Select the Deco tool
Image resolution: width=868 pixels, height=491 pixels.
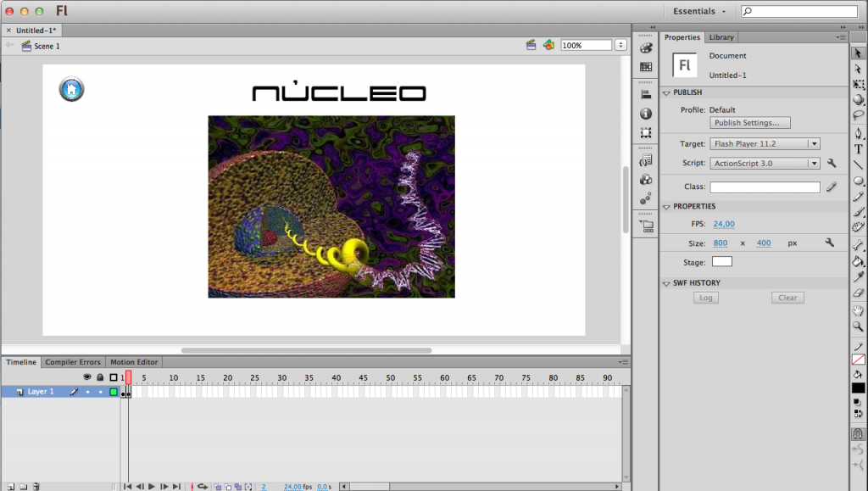coord(858,227)
